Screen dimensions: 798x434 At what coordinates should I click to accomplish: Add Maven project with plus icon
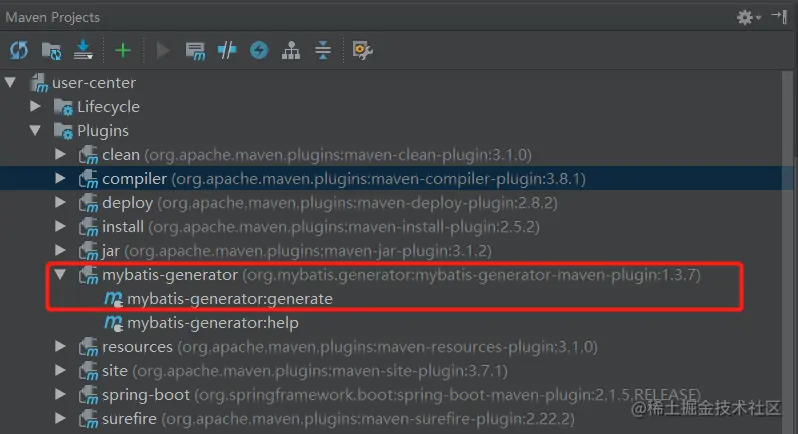(x=123, y=50)
